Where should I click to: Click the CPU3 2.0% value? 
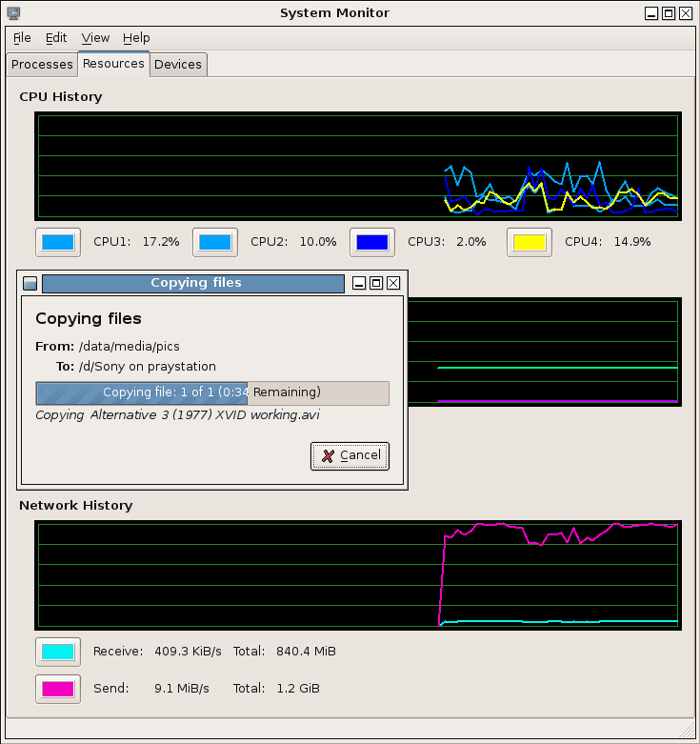pos(470,242)
